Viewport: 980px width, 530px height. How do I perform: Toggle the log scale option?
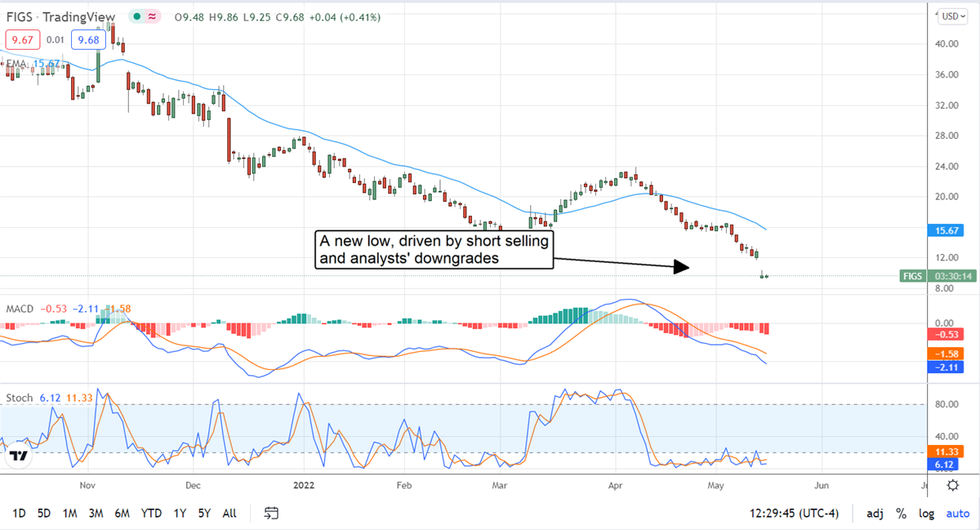coord(927,514)
